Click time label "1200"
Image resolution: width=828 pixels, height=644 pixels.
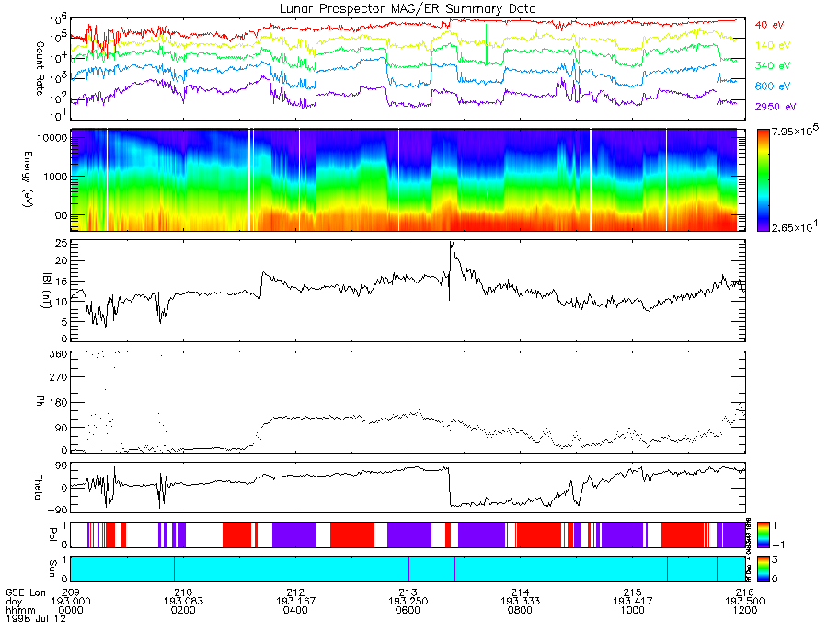click(745, 610)
